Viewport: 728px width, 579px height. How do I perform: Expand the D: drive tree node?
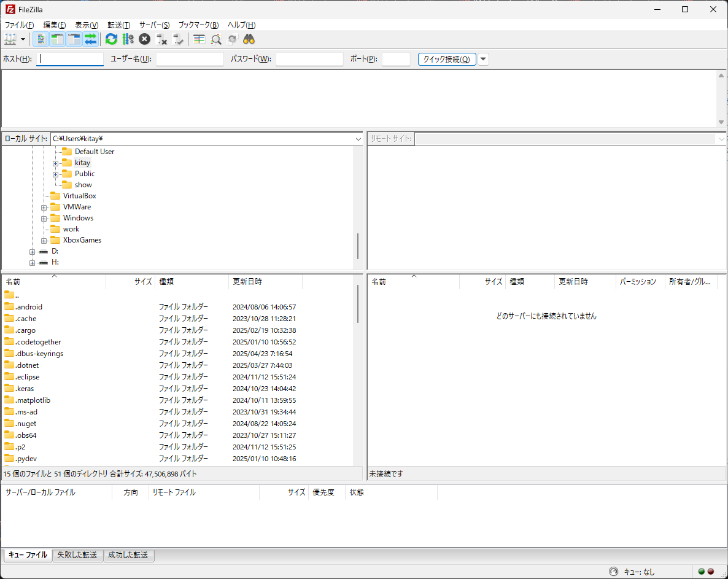tap(32, 252)
